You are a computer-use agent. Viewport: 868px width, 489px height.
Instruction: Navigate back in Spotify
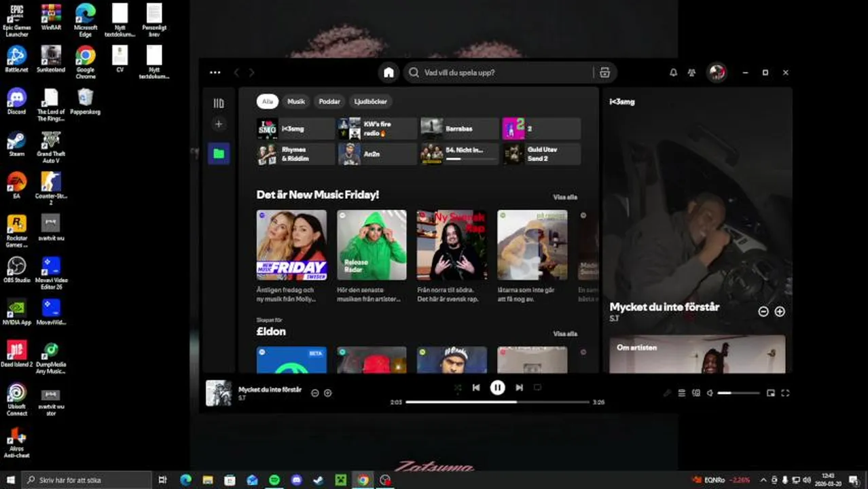[237, 73]
